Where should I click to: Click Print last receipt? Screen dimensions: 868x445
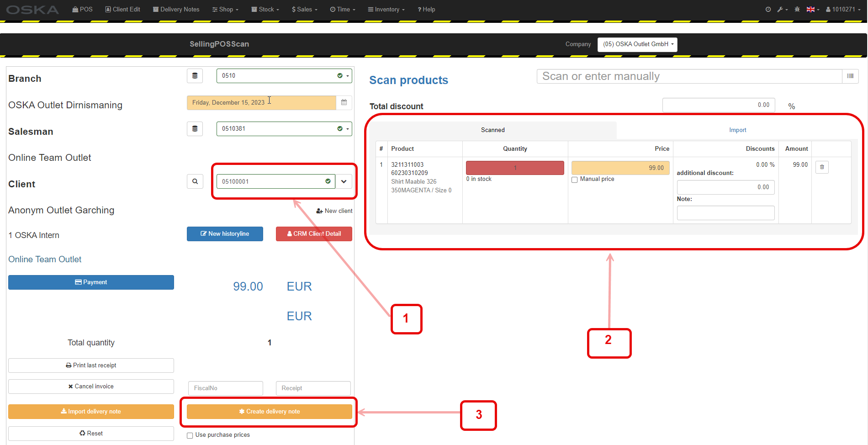[91, 366]
